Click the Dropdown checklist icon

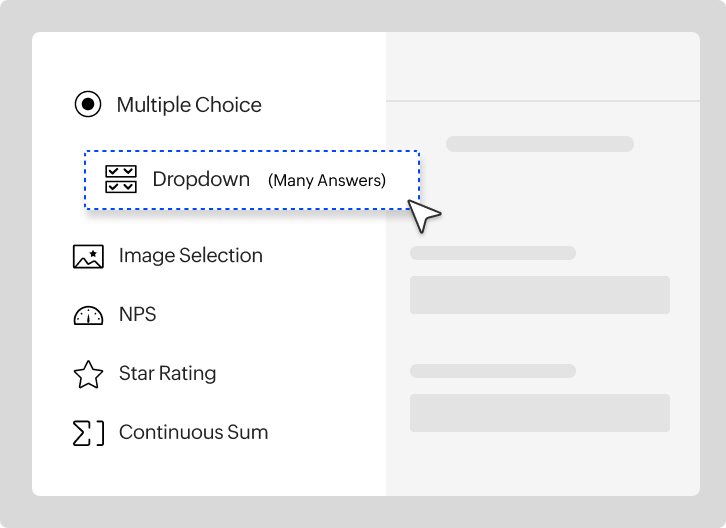pyautogui.click(x=121, y=180)
